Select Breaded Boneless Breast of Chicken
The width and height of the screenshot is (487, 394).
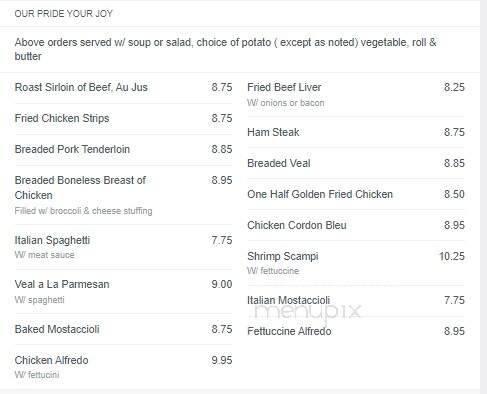click(x=80, y=188)
